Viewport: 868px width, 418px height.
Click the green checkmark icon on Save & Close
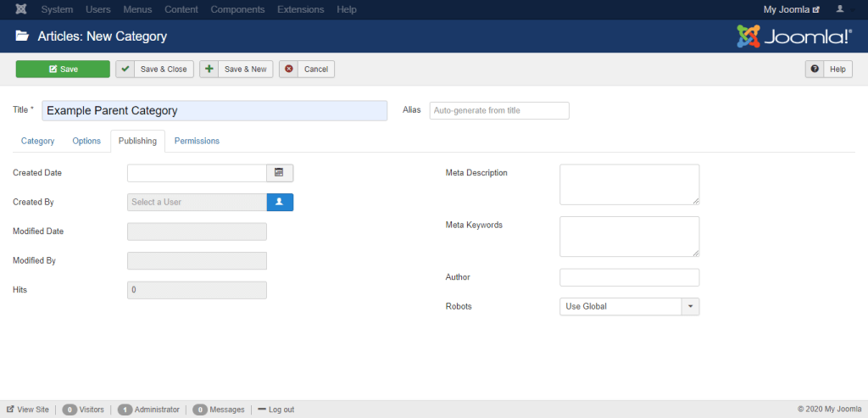point(125,70)
